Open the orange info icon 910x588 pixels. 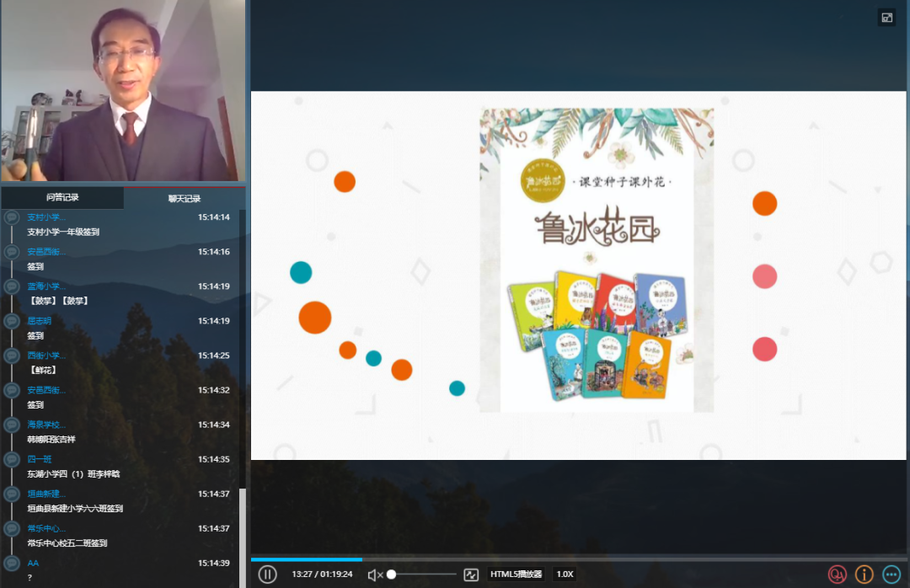click(x=864, y=575)
